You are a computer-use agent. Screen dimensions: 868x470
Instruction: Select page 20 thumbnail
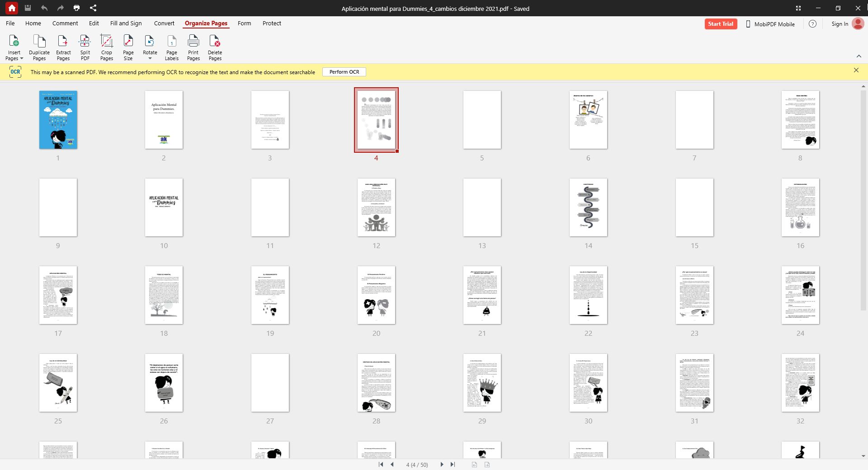click(x=376, y=295)
